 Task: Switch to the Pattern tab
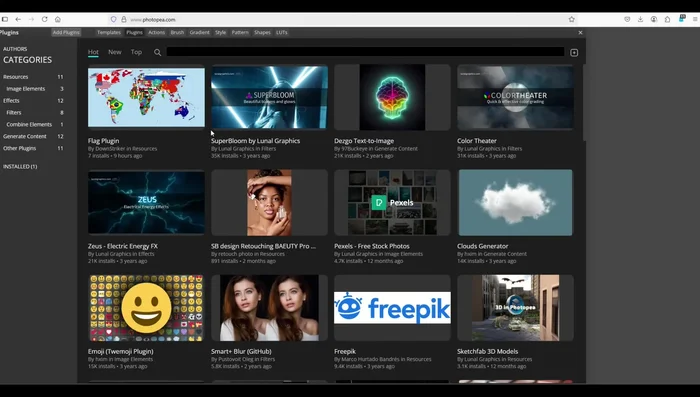(240, 32)
